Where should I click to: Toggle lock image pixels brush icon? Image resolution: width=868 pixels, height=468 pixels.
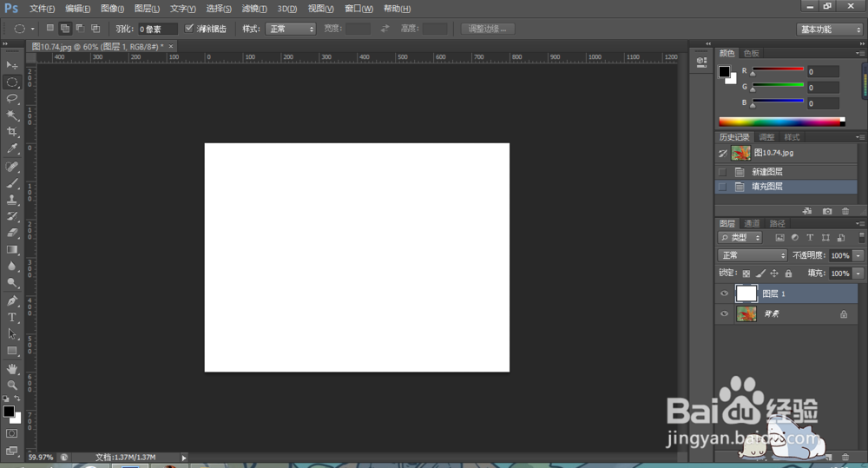760,273
